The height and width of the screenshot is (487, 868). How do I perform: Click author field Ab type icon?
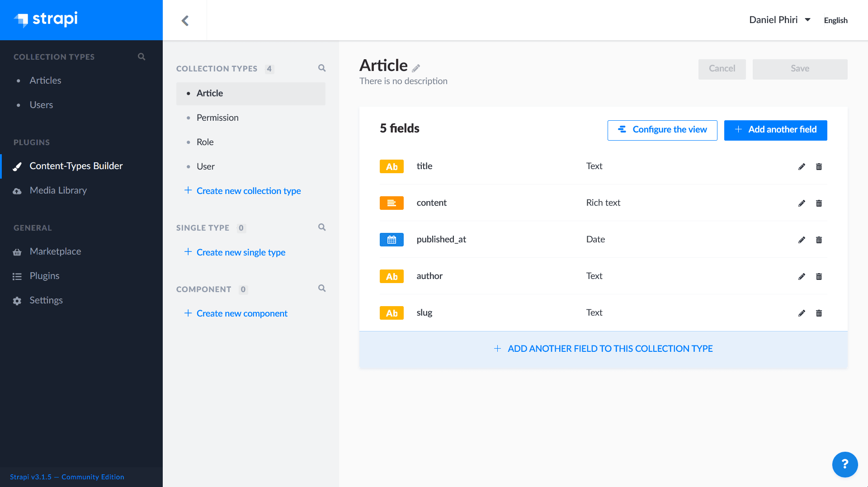392,276
